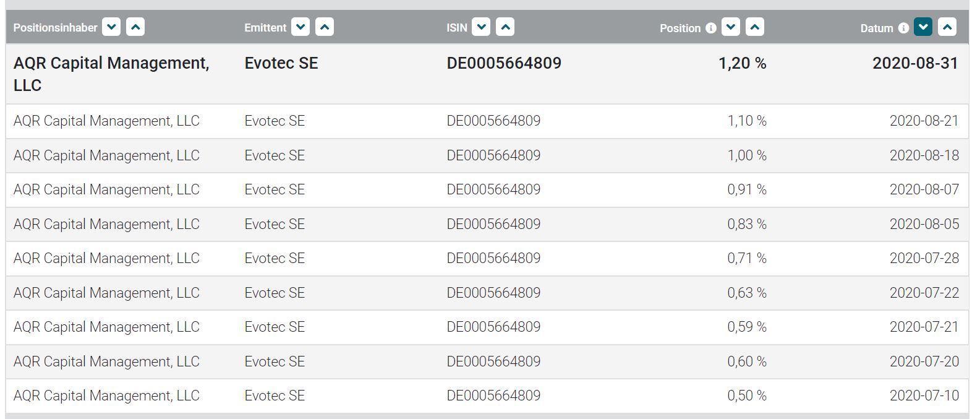
Task: Sort Emittent column descending
Action: (300, 27)
